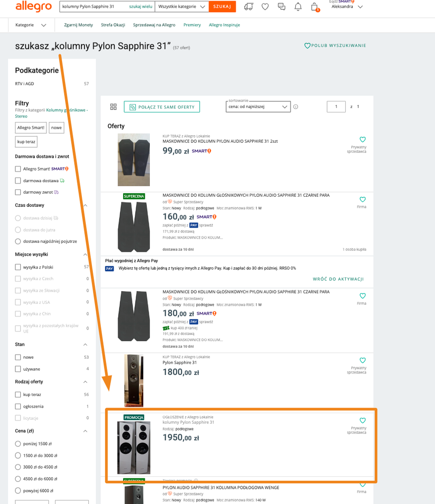
Task: Open the shopping cart icon
Action: coord(314,7)
